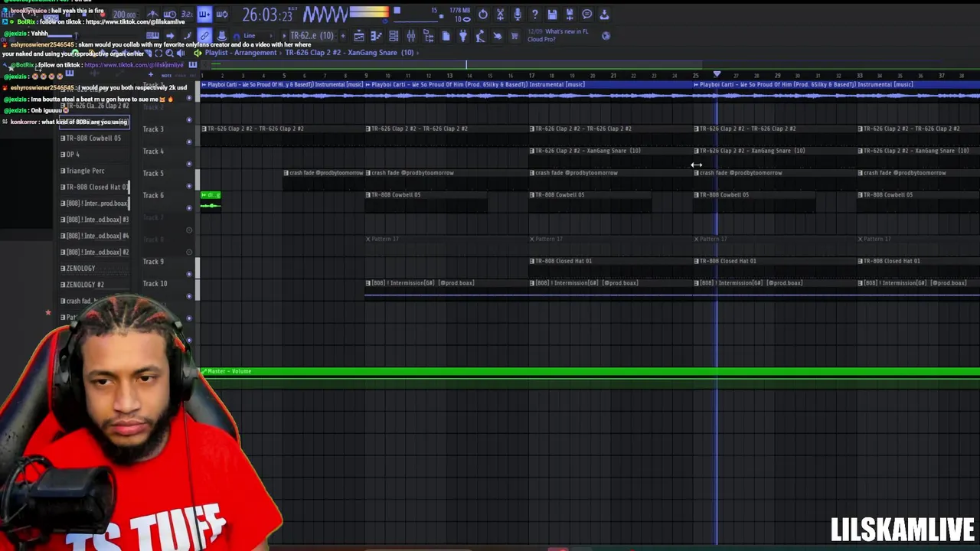Screen dimensions: 980x551
Task: Open the speech-bubble chat icon
Action: tap(587, 15)
